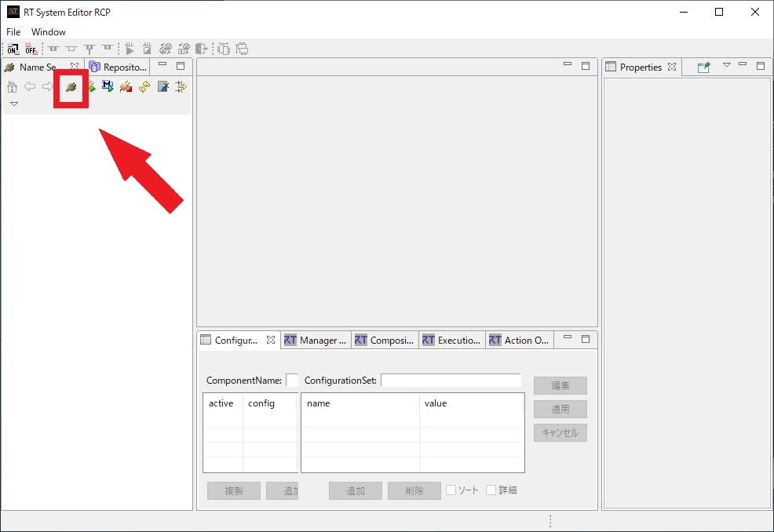Image resolution: width=774 pixels, height=532 pixels.
Task: Click the ON online-mode toolbar icon
Action: [x=13, y=49]
